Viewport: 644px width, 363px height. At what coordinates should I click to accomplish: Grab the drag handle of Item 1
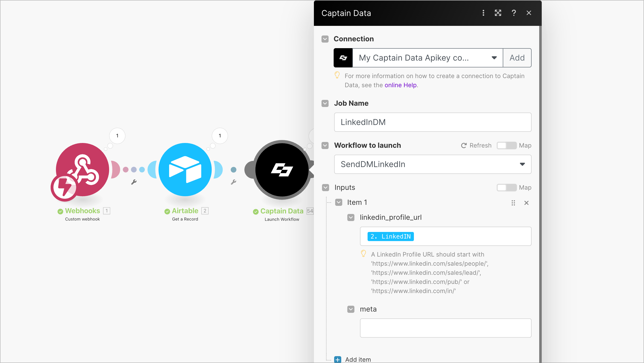(x=513, y=203)
